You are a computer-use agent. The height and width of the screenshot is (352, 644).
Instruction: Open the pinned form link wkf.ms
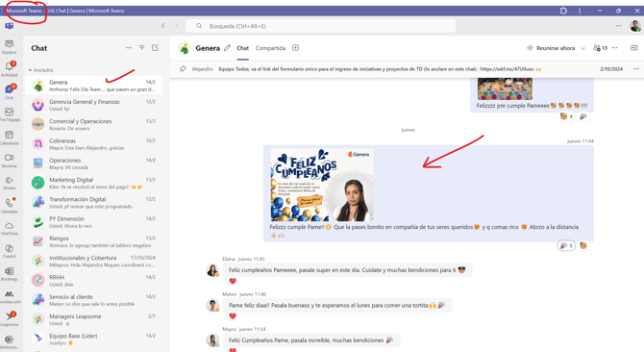[507, 69]
